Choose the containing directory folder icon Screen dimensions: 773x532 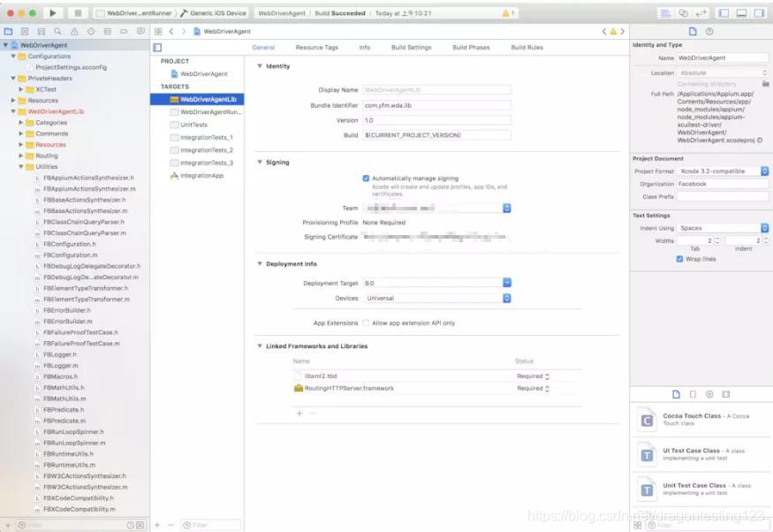(x=766, y=84)
